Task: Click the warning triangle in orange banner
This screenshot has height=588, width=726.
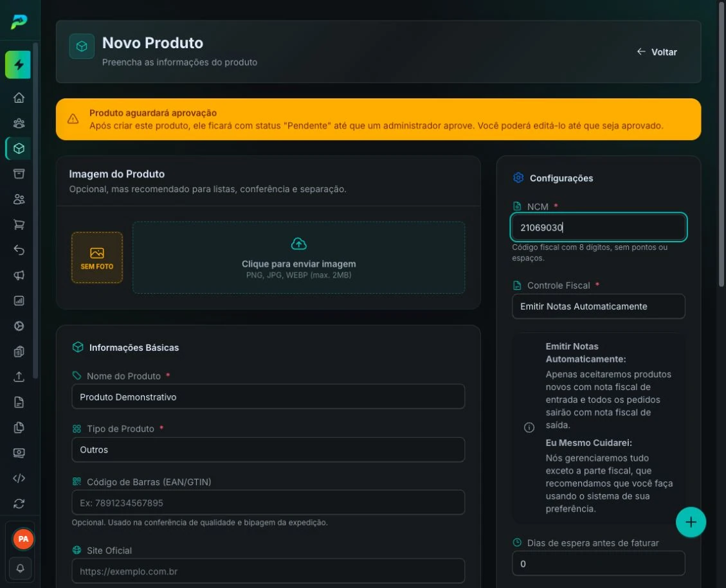Action: tap(73, 120)
